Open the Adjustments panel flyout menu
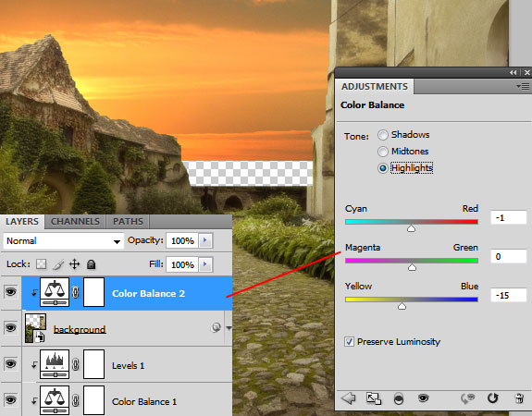 pos(523,87)
